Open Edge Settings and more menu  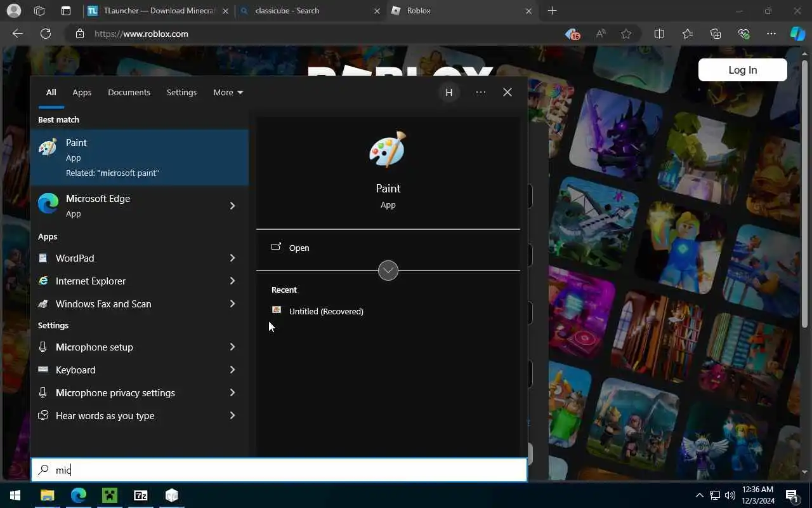(x=771, y=34)
